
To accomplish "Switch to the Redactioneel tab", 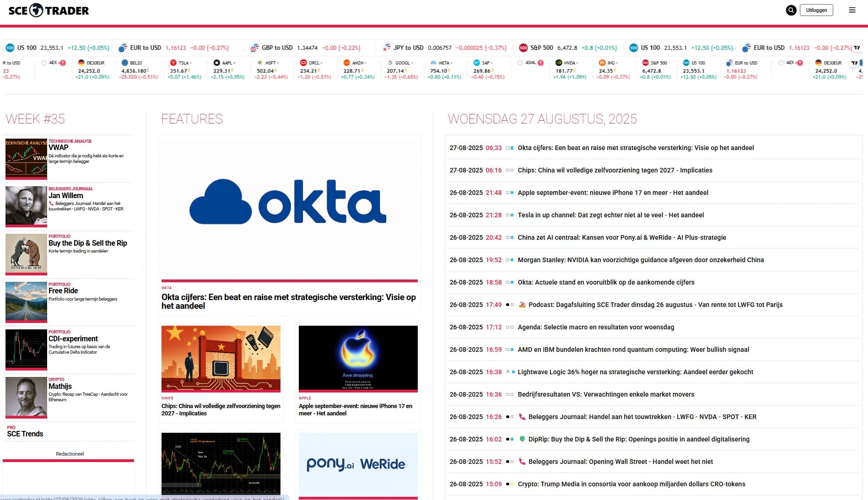I will coord(70,454).
